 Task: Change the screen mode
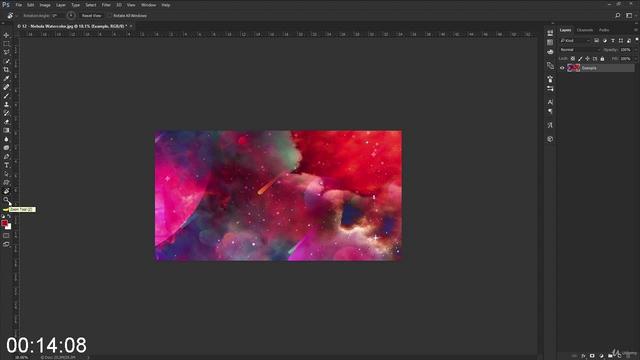tap(6, 244)
